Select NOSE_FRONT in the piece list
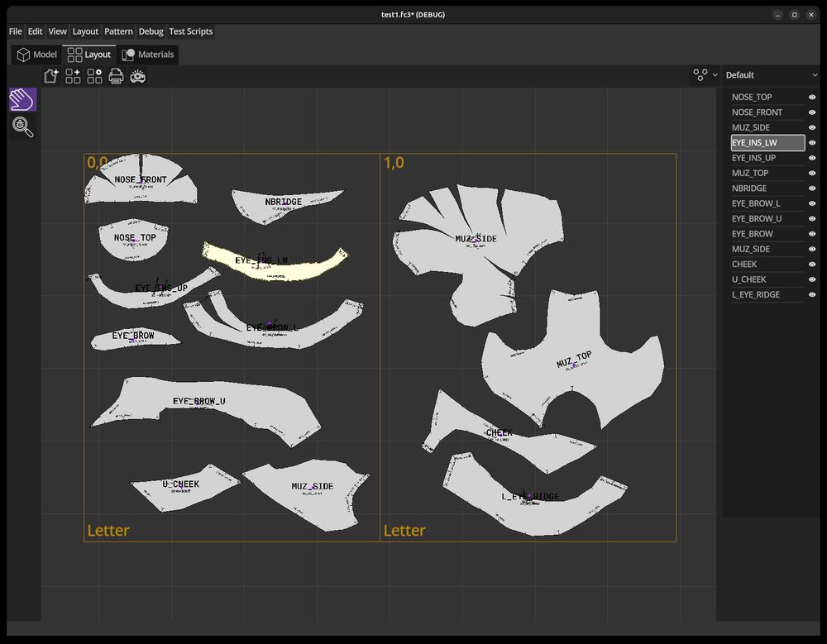This screenshot has height=644, width=827. pos(767,112)
